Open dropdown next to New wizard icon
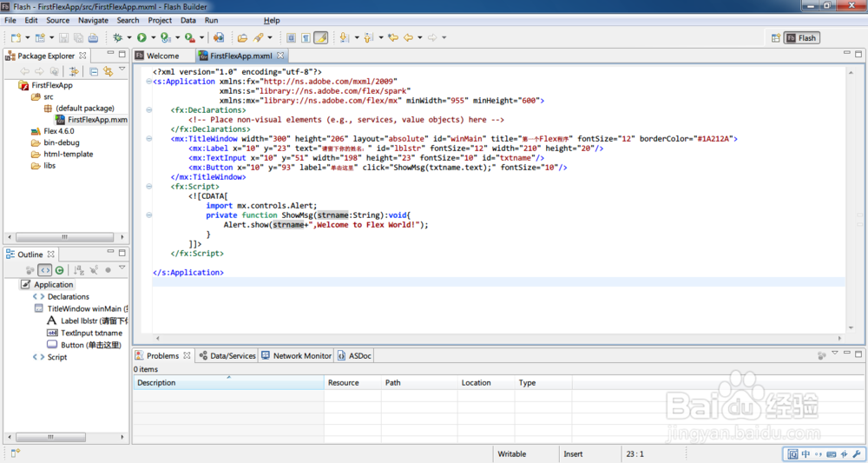868x463 pixels. (x=28, y=37)
